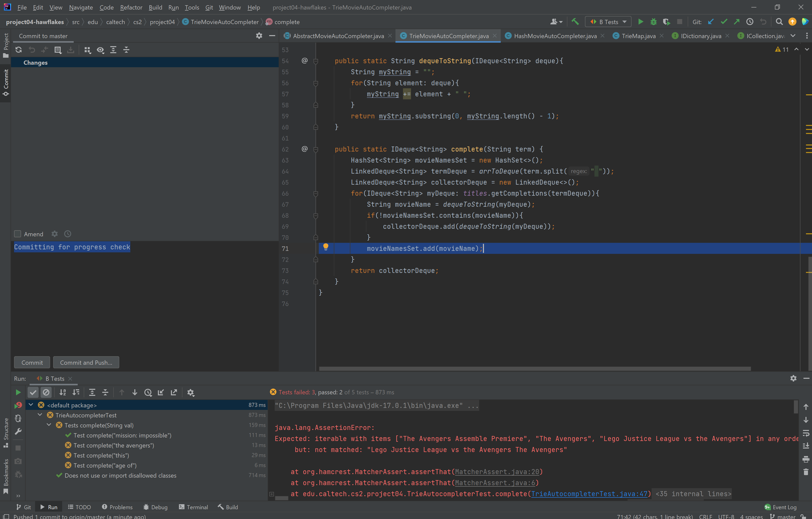
Task: Refresh changes in the Commit panel
Action: (x=19, y=50)
